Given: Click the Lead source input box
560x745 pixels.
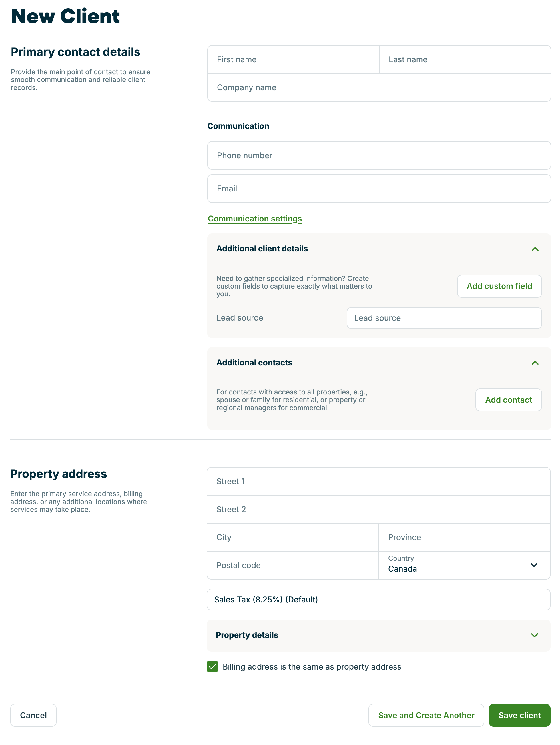Looking at the screenshot, I should (x=444, y=318).
